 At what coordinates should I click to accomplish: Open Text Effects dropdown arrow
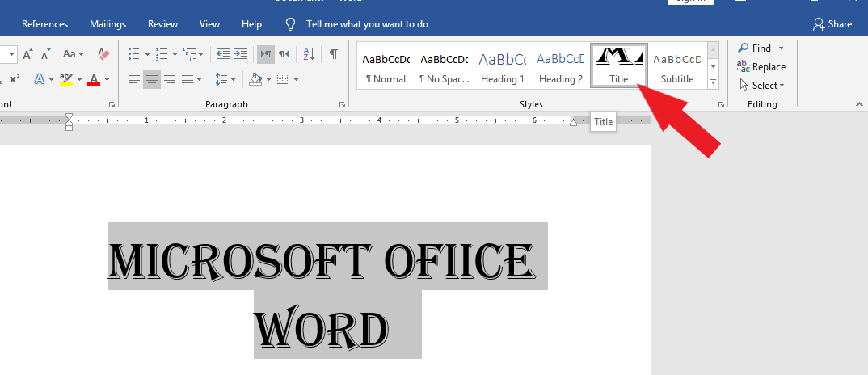pos(52,80)
